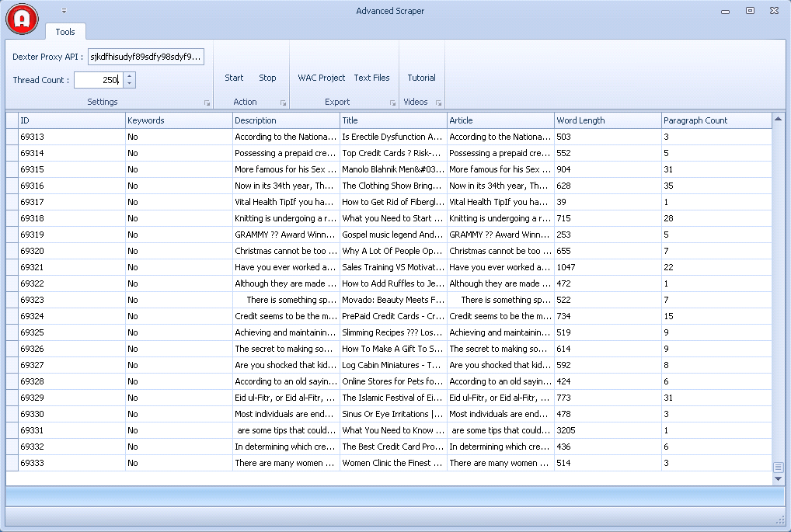This screenshot has height=532, width=791.
Task: Click title 'How to Add Ruffles to Je...'
Action: 393,283
